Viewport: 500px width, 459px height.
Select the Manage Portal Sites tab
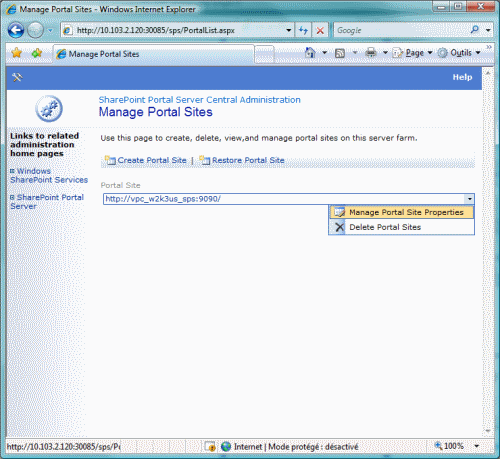[153, 54]
